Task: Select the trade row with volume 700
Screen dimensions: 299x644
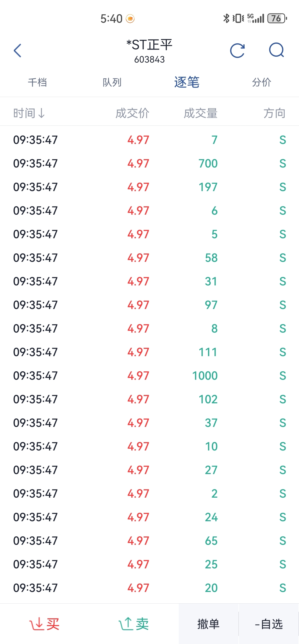Action: 149,163
